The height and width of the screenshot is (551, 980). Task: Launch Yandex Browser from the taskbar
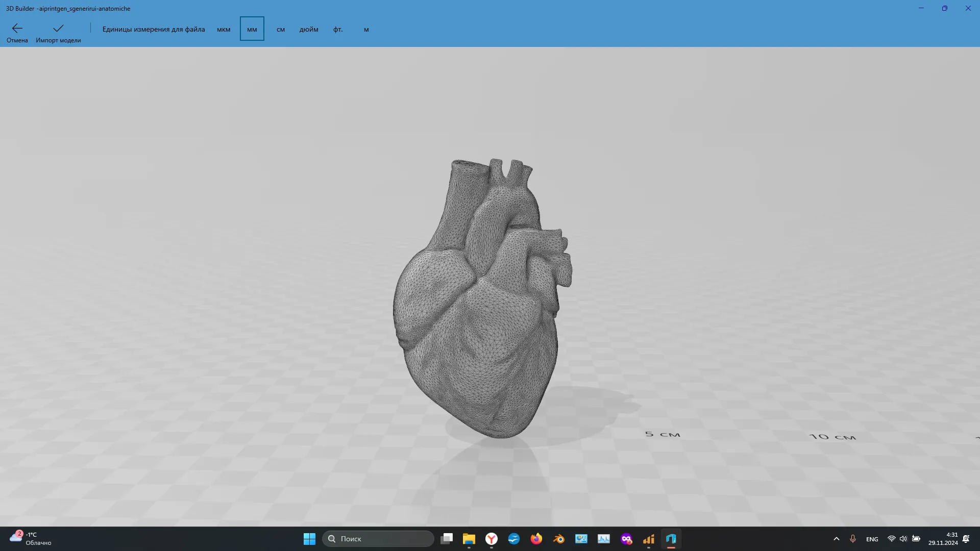click(x=491, y=539)
